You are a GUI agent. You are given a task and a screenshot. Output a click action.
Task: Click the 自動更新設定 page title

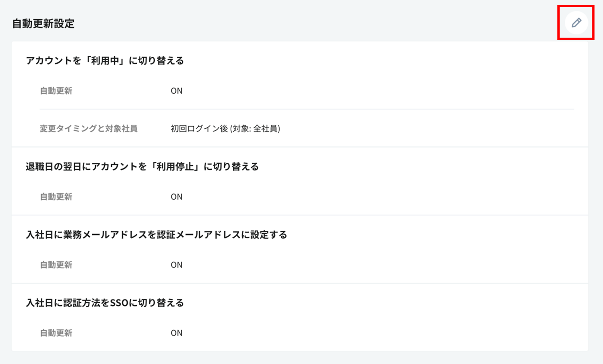pos(43,24)
